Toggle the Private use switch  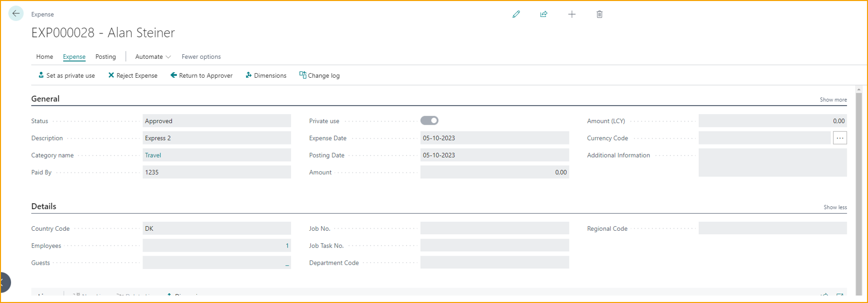[429, 121]
